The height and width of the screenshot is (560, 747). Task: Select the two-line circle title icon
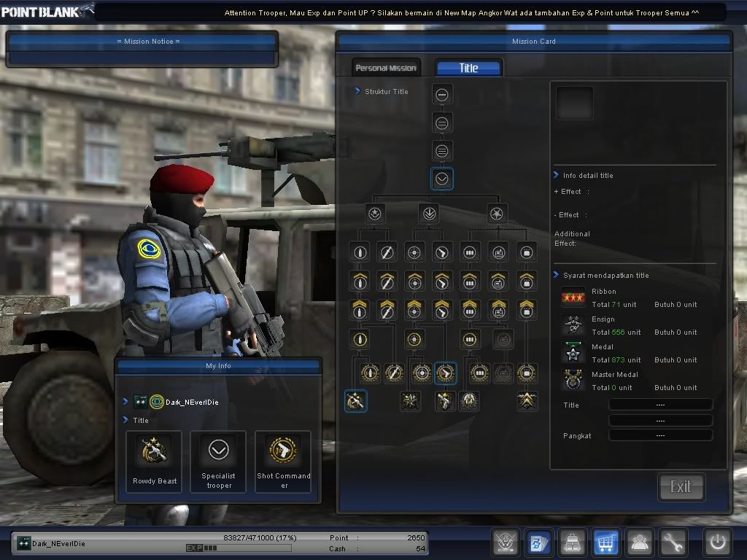(x=442, y=123)
